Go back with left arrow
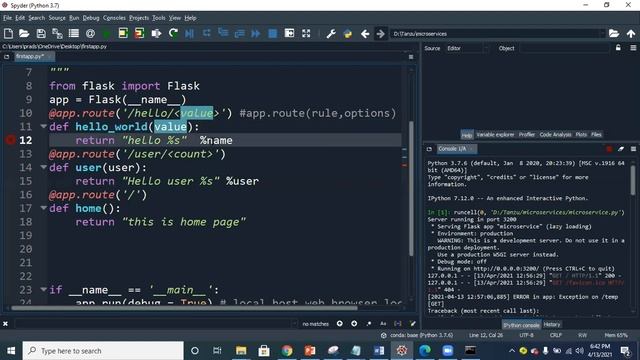The image size is (640, 360). [x=365, y=33]
